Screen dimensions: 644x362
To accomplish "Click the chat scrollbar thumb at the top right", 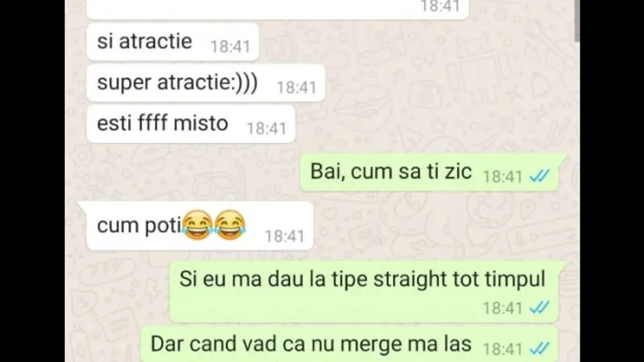I will tap(577, 21).
